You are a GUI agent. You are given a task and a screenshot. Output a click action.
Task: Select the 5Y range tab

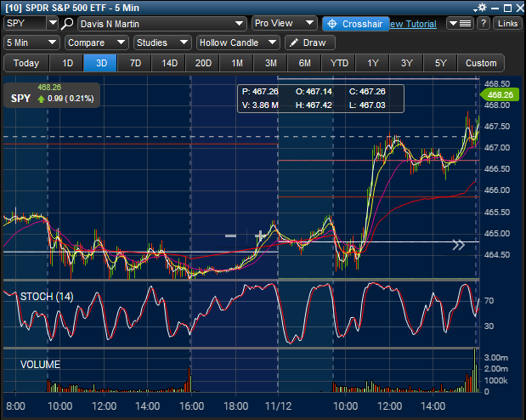[440, 63]
